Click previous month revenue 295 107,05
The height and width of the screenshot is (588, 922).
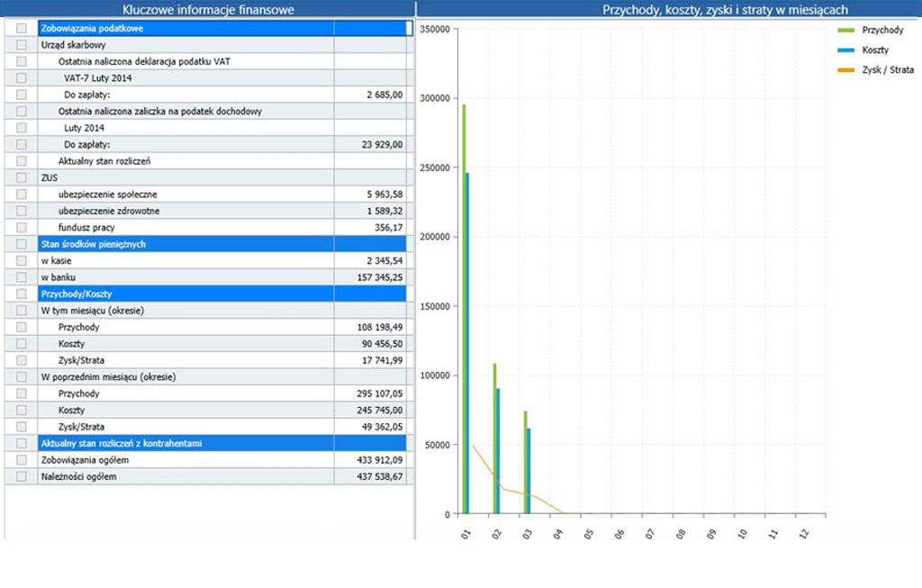[x=380, y=394]
